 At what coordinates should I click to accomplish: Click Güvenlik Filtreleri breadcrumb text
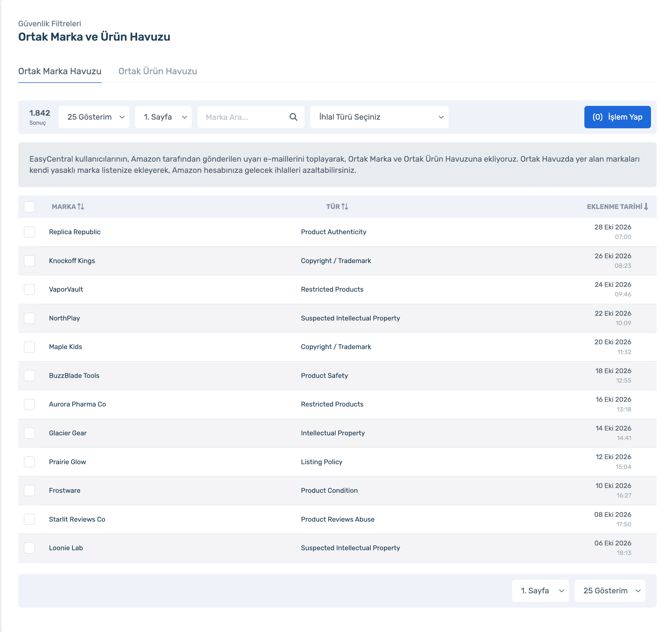[50, 24]
